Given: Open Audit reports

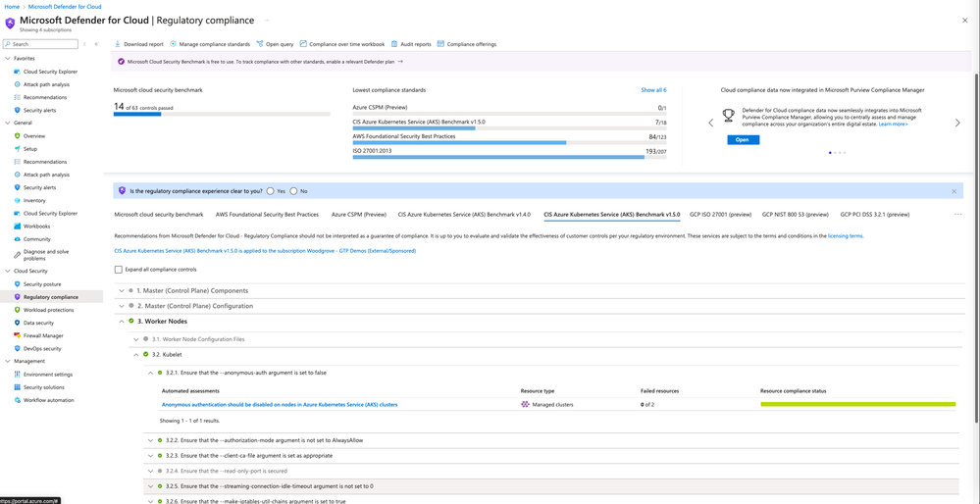Looking at the screenshot, I should (x=411, y=44).
